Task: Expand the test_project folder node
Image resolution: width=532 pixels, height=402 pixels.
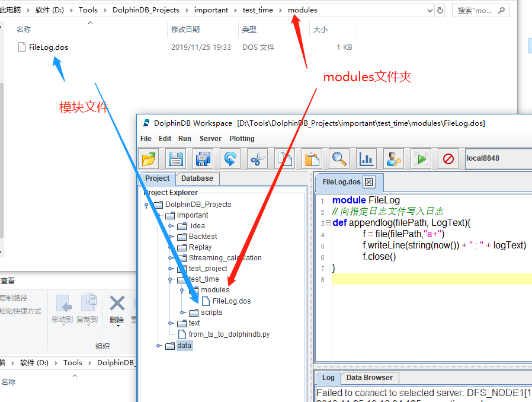Action: 171,269
